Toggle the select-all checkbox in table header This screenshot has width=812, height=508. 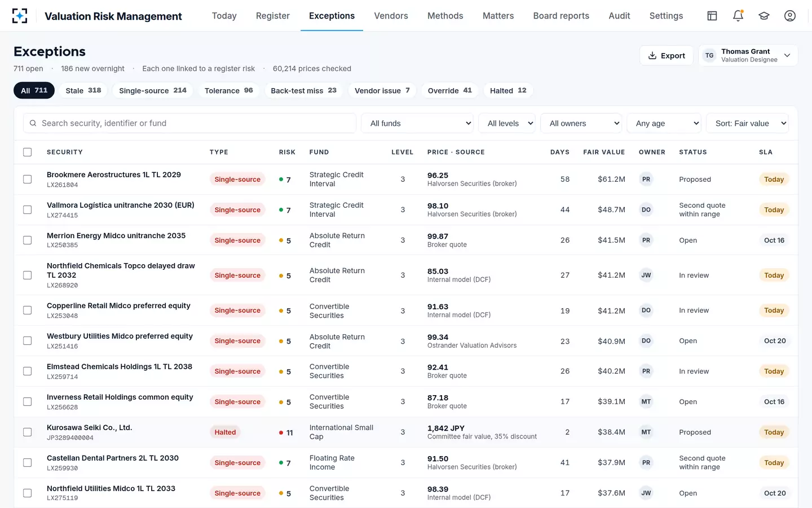[x=27, y=152]
